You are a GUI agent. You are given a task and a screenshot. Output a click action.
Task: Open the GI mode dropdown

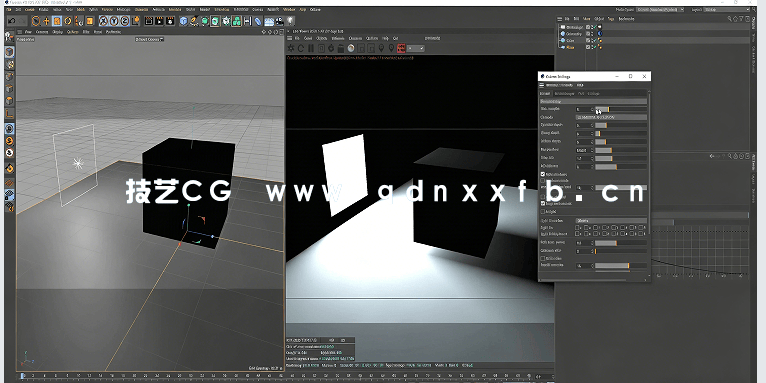pyautogui.click(x=611, y=117)
